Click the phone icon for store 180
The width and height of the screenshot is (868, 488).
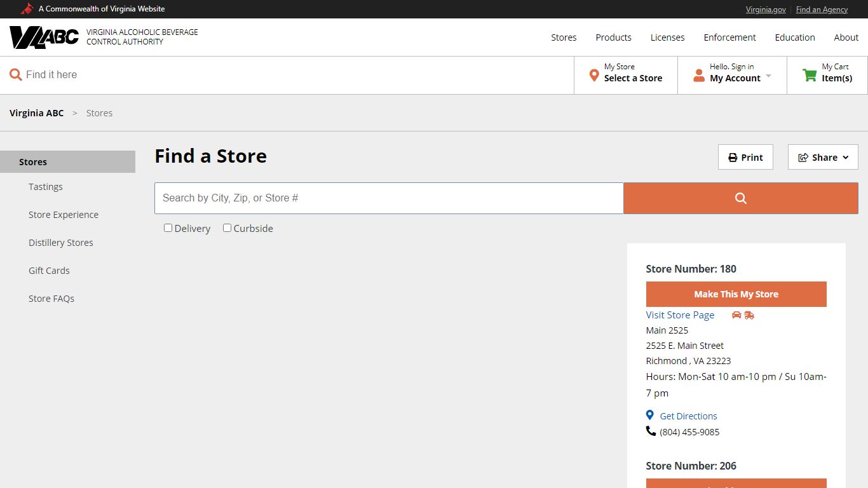coord(651,431)
